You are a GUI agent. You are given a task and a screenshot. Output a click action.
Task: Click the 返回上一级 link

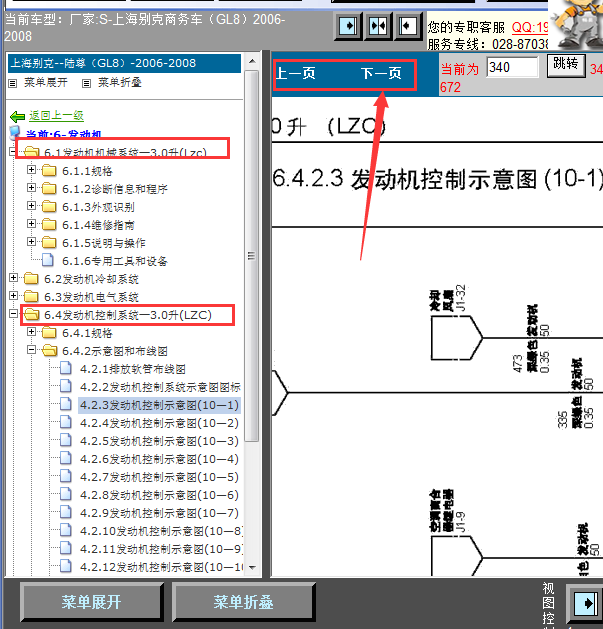coord(56,116)
